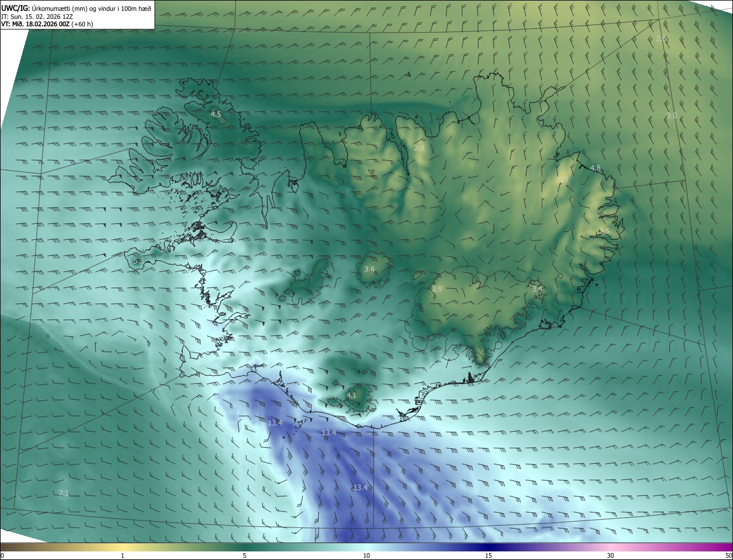Image resolution: width=733 pixels, height=560 pixels.
Task: Click the 4.1 value label on the southern glacier
Action: (351, 395)
